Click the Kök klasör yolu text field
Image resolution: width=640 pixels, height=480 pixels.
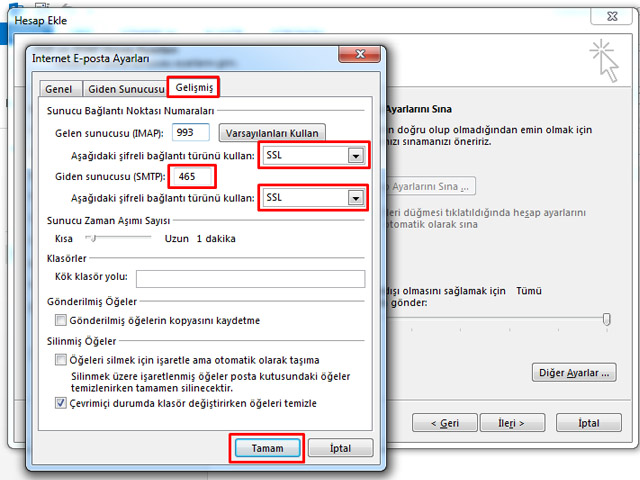[249, 278]
